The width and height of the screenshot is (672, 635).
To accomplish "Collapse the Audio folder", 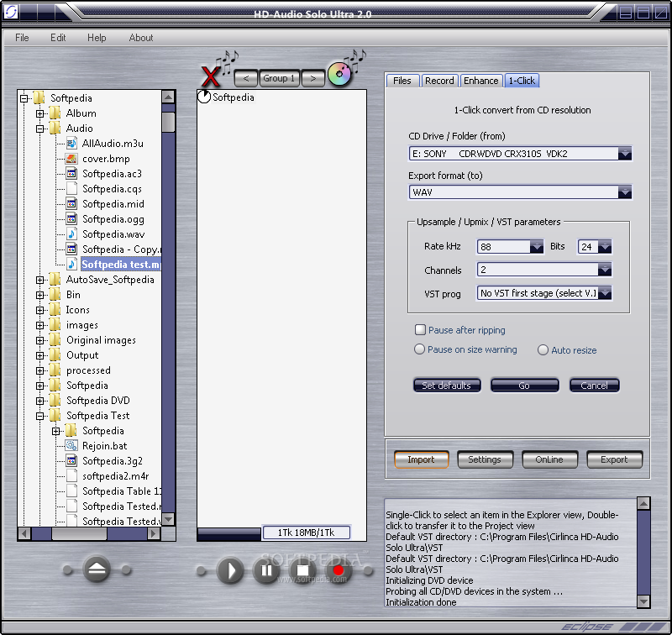I will 39,129.
